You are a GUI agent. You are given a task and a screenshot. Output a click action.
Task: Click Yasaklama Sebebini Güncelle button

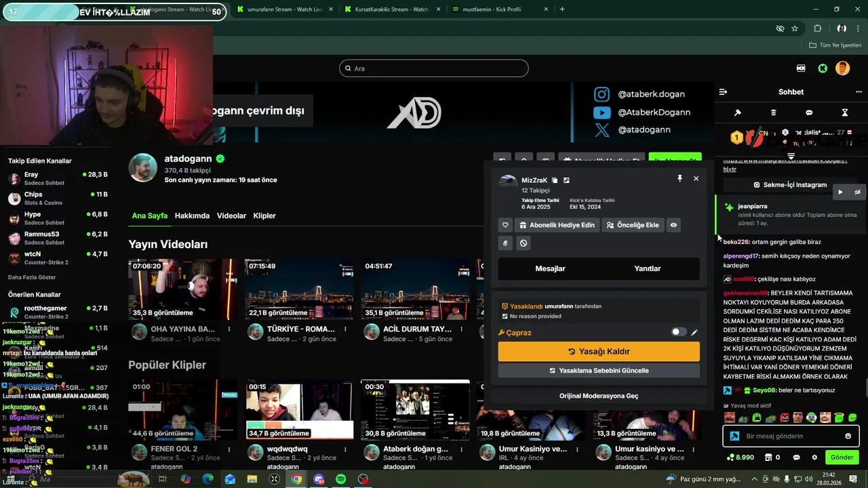[599, 371]
